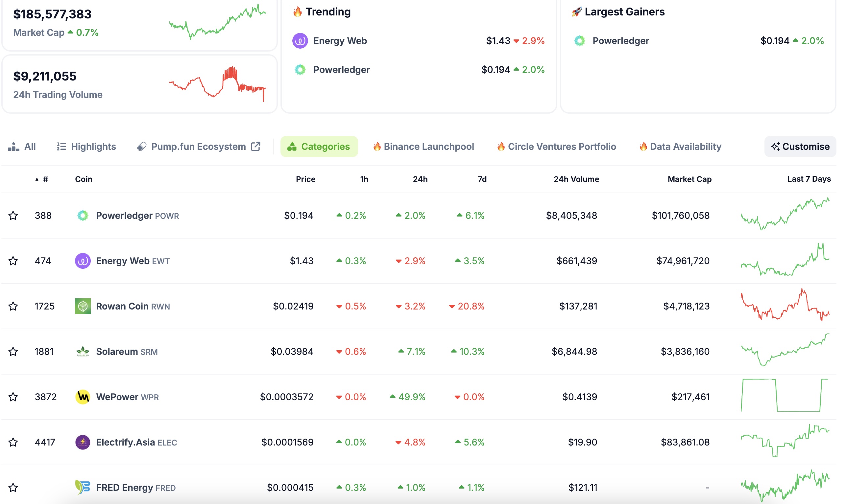Star the Powerledger row as favorite
This screenshot has width=845, height=504.
click(x=13, y=215)
